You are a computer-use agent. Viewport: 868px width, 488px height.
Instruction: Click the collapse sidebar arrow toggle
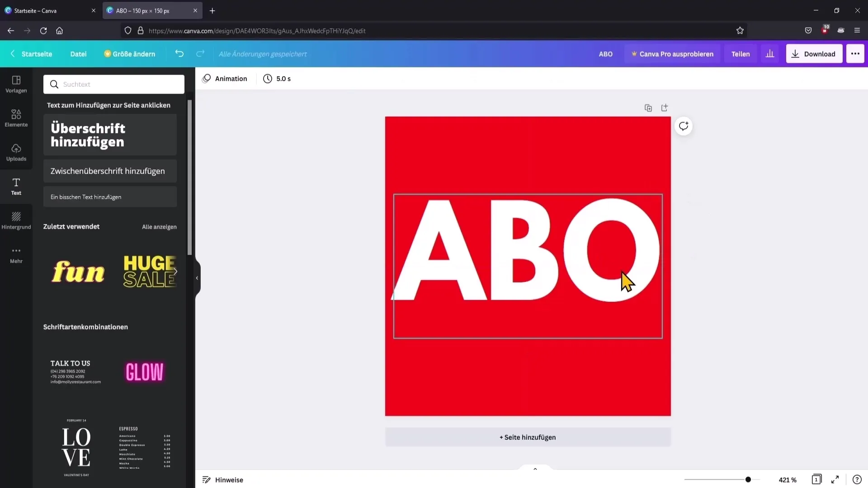pos(197,278)
